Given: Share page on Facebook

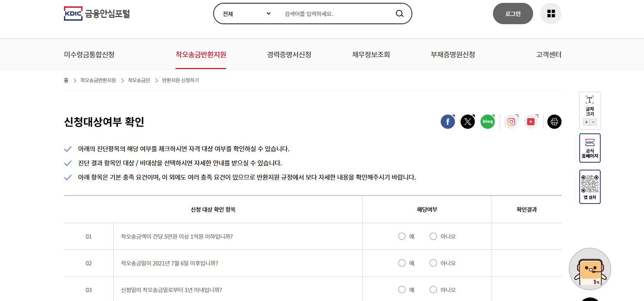Looking at the screenshot, I should click(x=448, y=122).
